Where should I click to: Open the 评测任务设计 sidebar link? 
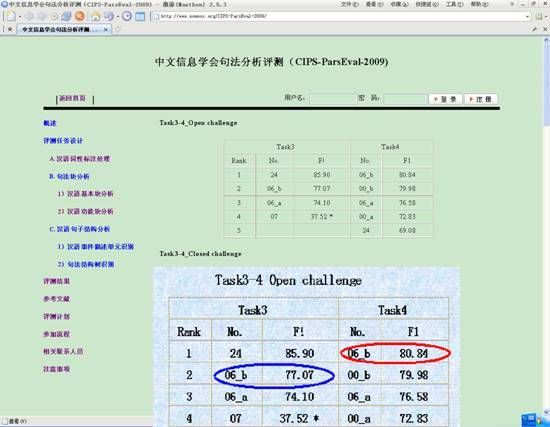tap(63, 141)
